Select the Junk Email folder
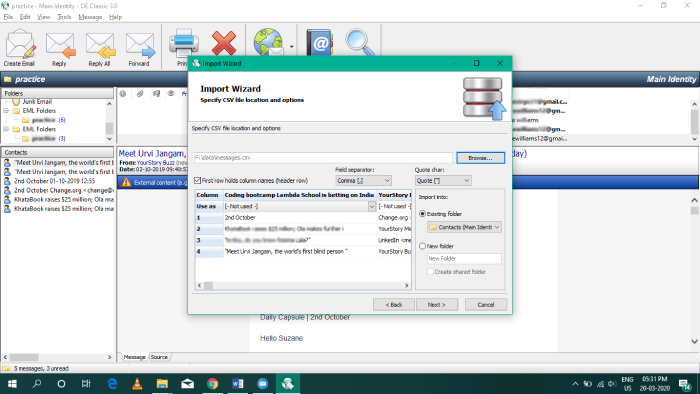This screenshot has height=394, width=700. click(37, 102)
